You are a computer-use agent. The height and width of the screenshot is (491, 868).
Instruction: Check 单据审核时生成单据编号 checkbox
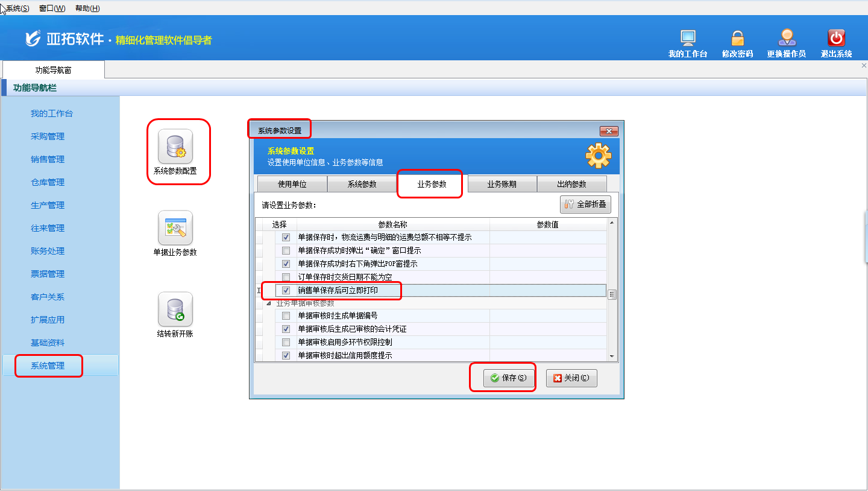click(x=286, y=316)
